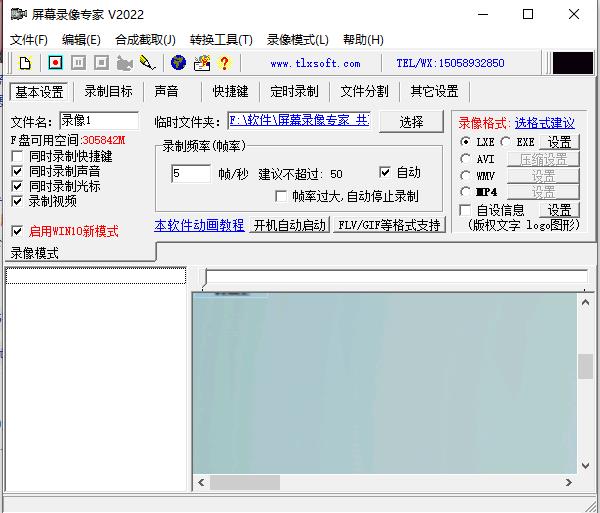Switch to the 声音 tab
The image size is (600, 513).
[x=166, y=91]
